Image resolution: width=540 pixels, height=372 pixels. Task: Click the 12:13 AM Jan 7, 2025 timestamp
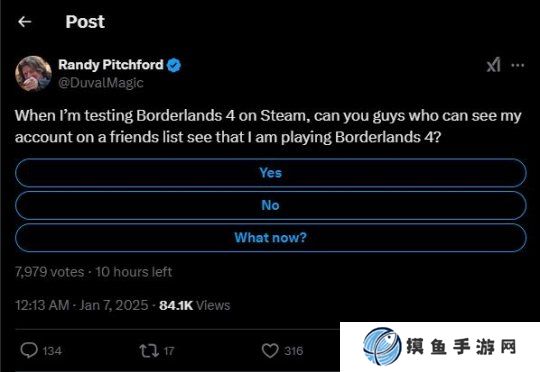tap(82, 305)
